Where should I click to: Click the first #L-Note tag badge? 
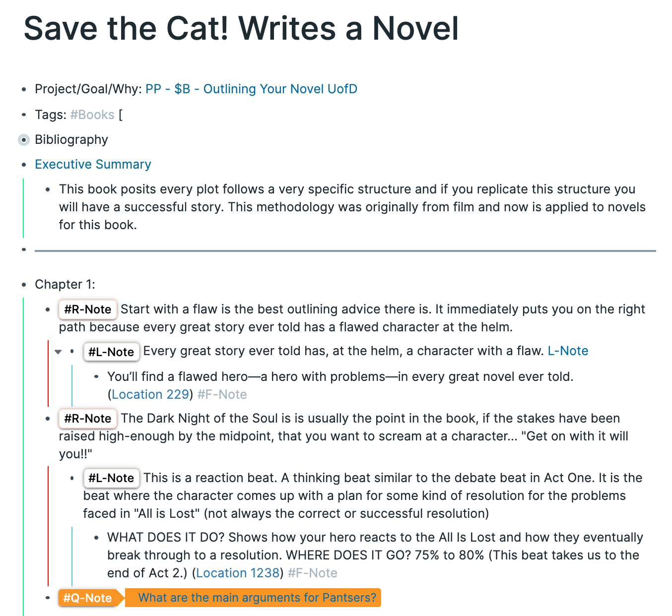coord(111,352)
